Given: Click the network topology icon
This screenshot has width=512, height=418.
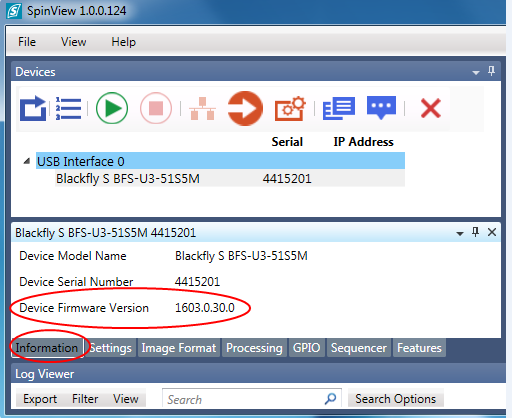Looking at the screenshot, I should tap(202, 109).
